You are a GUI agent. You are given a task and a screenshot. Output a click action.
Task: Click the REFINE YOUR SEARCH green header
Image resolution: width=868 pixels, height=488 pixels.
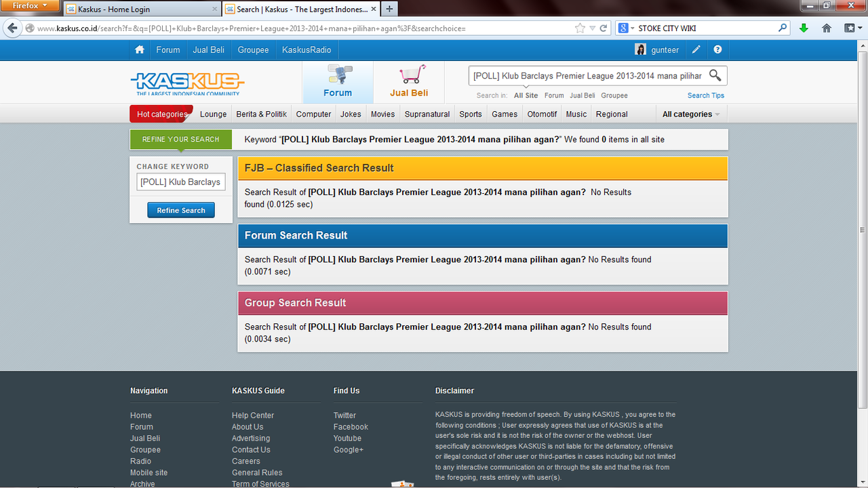pos(181,139)
